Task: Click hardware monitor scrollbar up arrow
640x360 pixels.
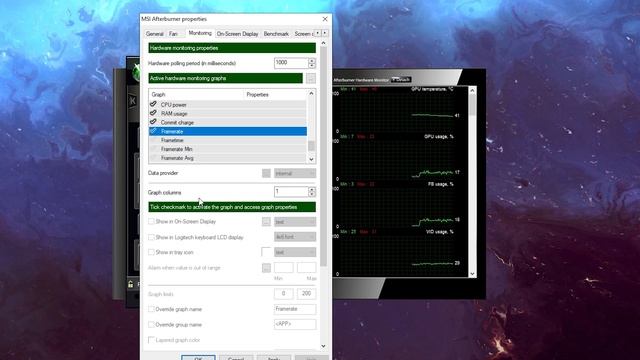Action: tap(472, 91)
